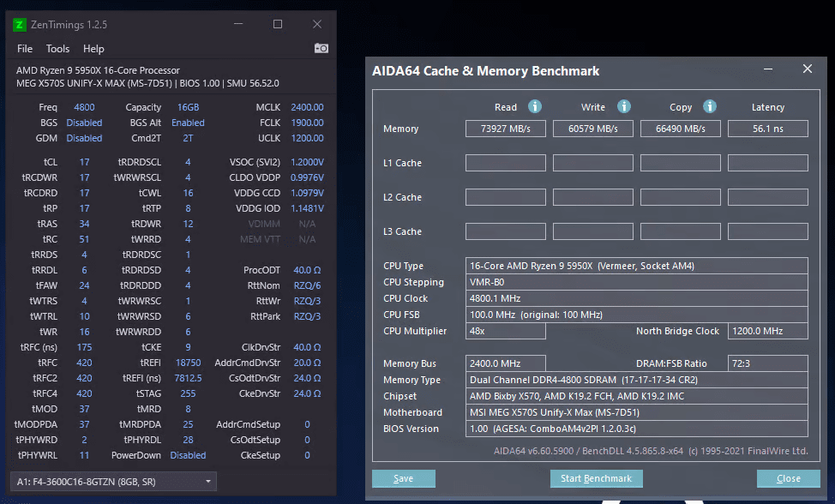Screen dimensions: 835x504
Task: Click the Memory Write field 60579 MB/s
Action: tap(592, 129)
